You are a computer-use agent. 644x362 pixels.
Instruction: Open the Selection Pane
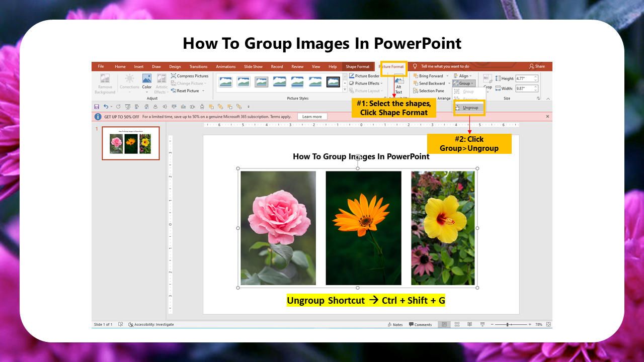pos(429,91)
